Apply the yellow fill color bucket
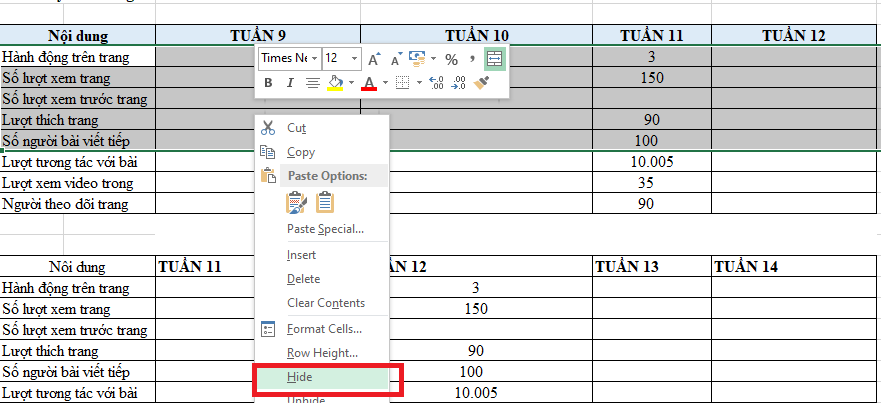Viewport: 881px width, 403px height. coord(335,83)
